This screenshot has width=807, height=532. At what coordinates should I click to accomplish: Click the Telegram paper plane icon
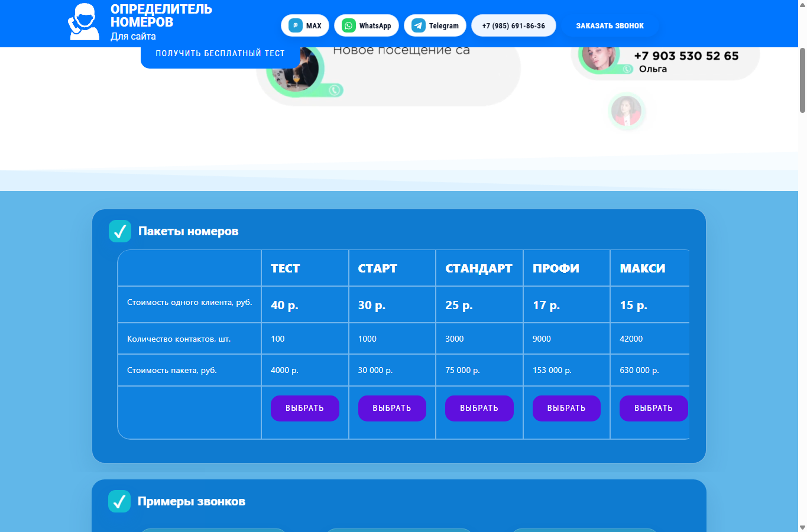[x=419, y=25]
